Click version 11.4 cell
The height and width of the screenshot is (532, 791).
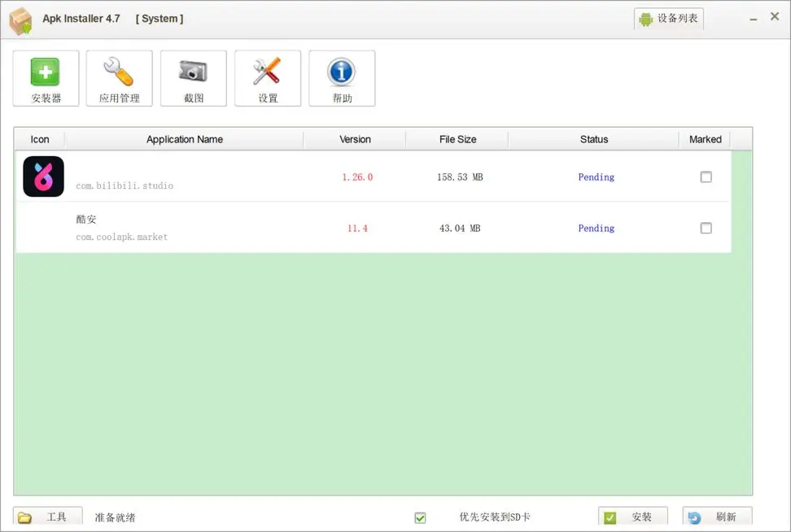point(357,228)
